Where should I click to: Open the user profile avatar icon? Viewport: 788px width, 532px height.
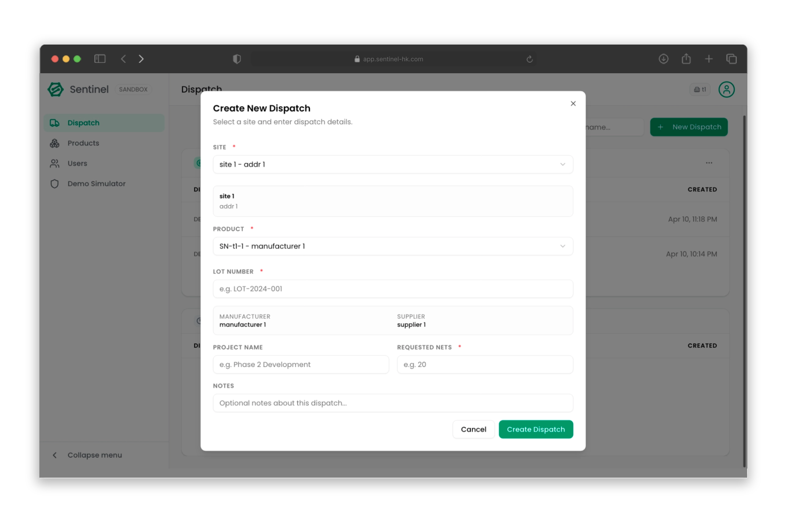tap(726, 89)
